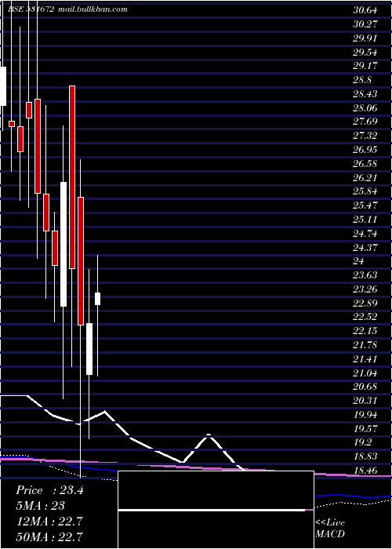The width and height of the screenshot is (392, 549).
Task: Click the 25.11 price axis label
Action: pyautogui.click(x=365, y=219)
